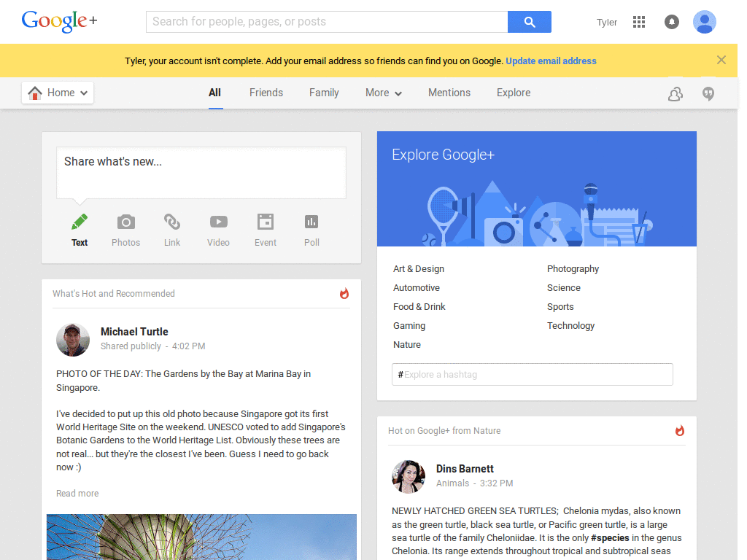Viewport: 747px width, 560px height.
Task: Open the add people icon
Action: (x=675, y=94)
